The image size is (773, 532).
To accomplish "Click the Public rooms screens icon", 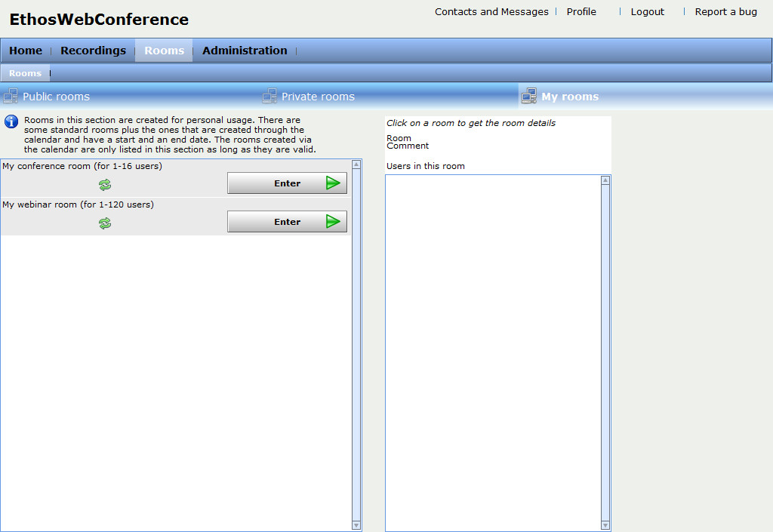I will [x=11, y=96].
